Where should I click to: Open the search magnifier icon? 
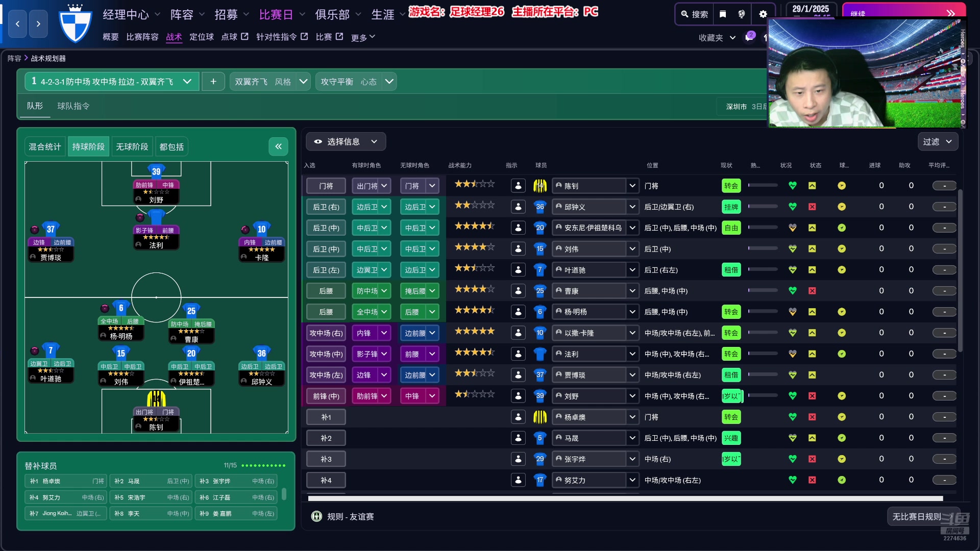[x=684, y=14]
